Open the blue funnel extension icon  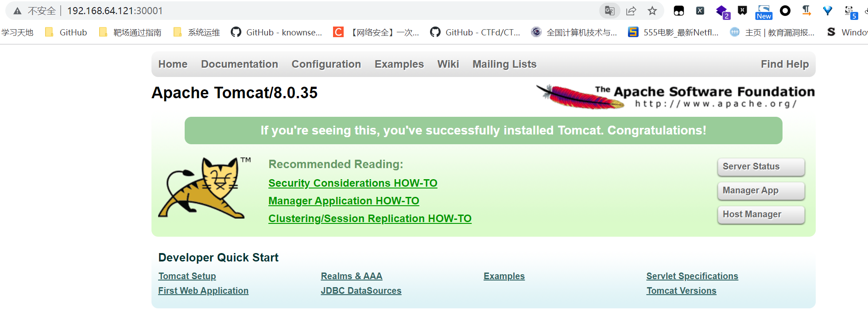click(828, 11)
